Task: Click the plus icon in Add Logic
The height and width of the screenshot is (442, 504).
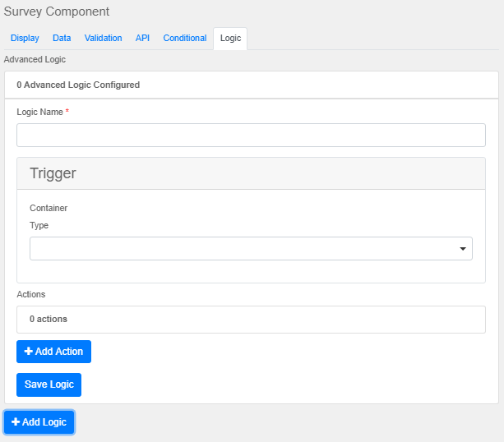Action: pyautogui.click(x=16, y=422)
